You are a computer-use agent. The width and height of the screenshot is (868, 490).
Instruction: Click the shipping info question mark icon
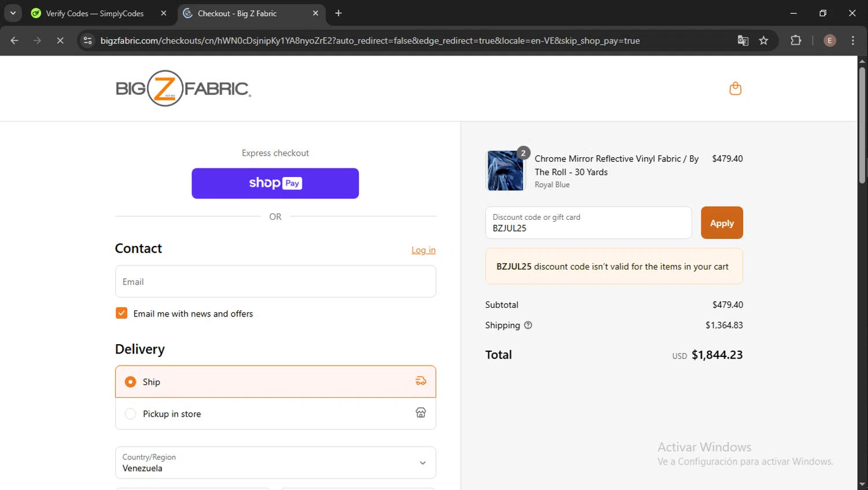(528, 325)
